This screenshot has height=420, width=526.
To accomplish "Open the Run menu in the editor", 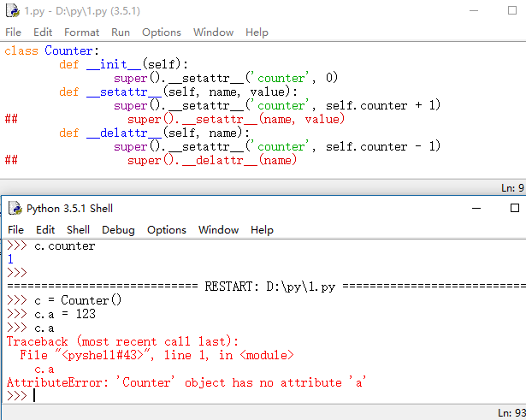I will [121, 32].
